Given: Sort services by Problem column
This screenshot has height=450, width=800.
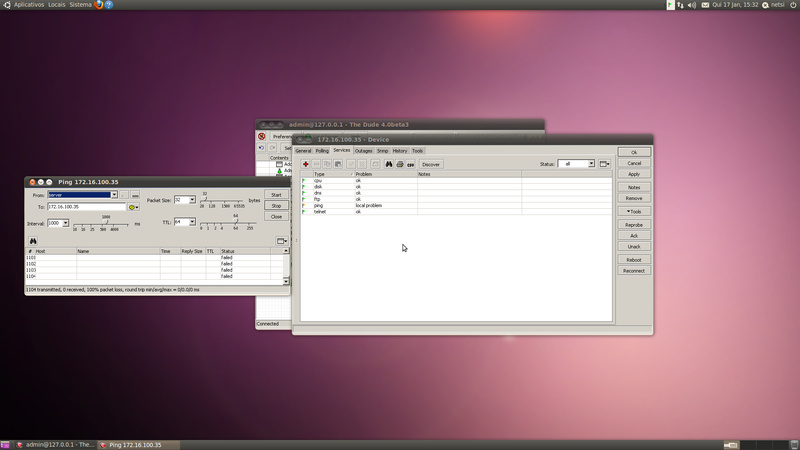Looking at the screenshot, I should tap(386, 174).
